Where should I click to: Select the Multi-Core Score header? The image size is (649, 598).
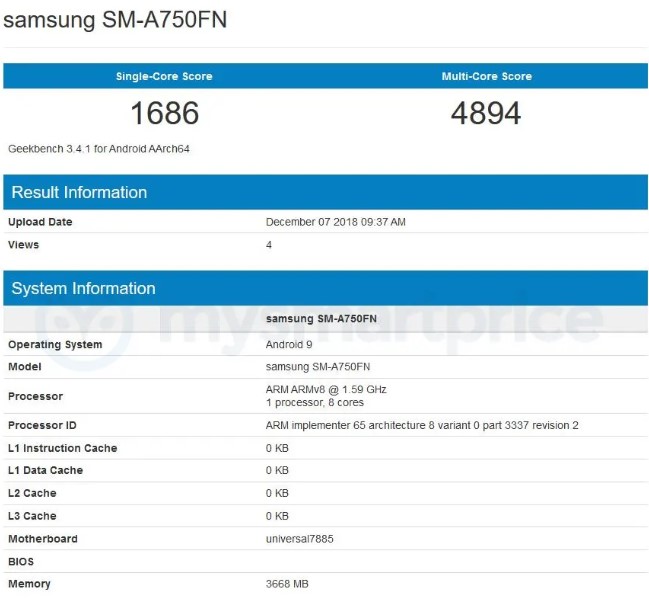point(487,76)
